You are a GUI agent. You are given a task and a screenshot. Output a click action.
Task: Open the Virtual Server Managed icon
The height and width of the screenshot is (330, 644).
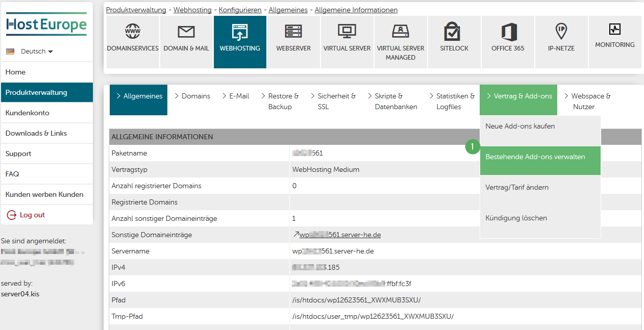(x=401, y=32)
